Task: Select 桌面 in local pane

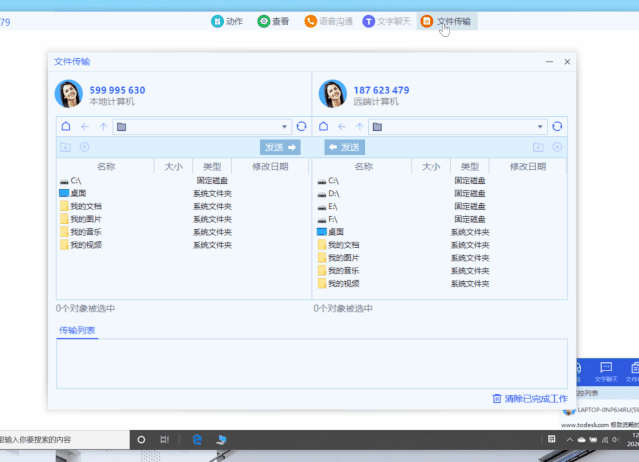Action: coord(183,193)
